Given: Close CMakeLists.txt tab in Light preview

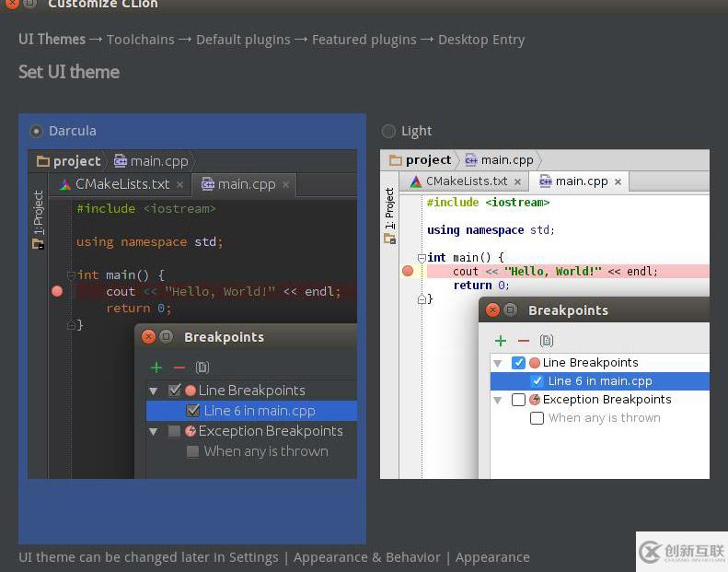Looking at the screenshot, I should click(x=517, y=181).
